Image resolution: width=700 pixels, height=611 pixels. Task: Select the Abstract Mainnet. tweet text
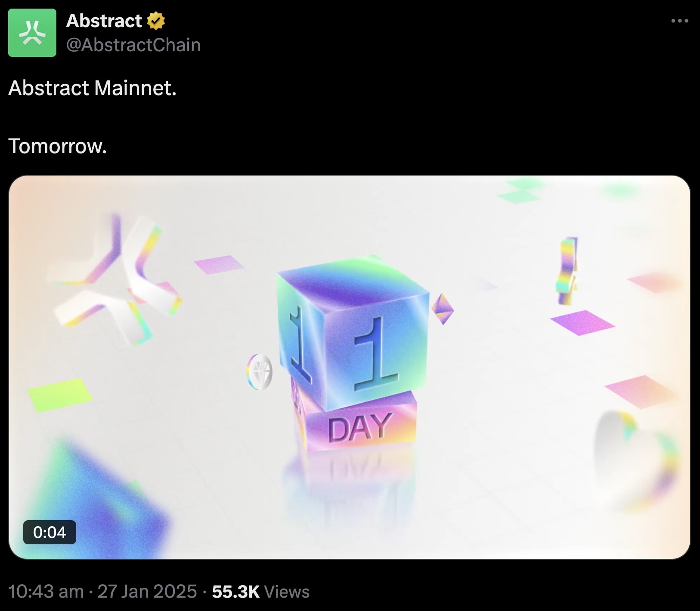point(93,88)
